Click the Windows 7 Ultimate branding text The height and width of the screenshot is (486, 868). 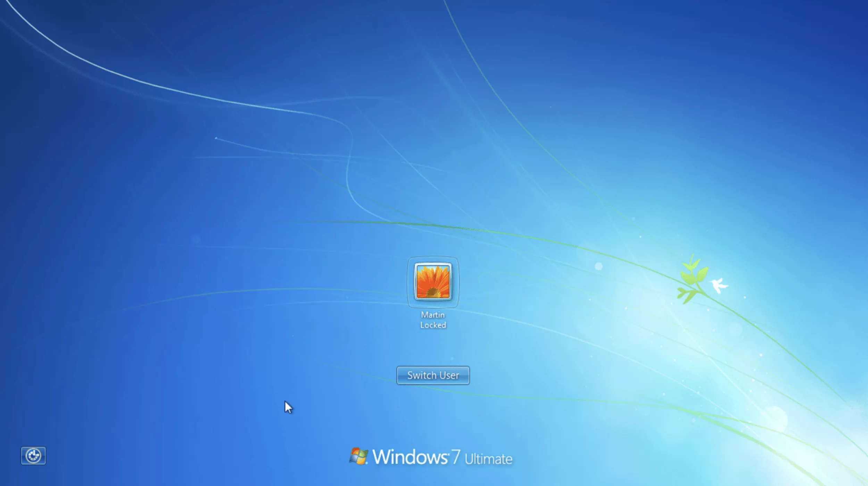coord(427,457)
